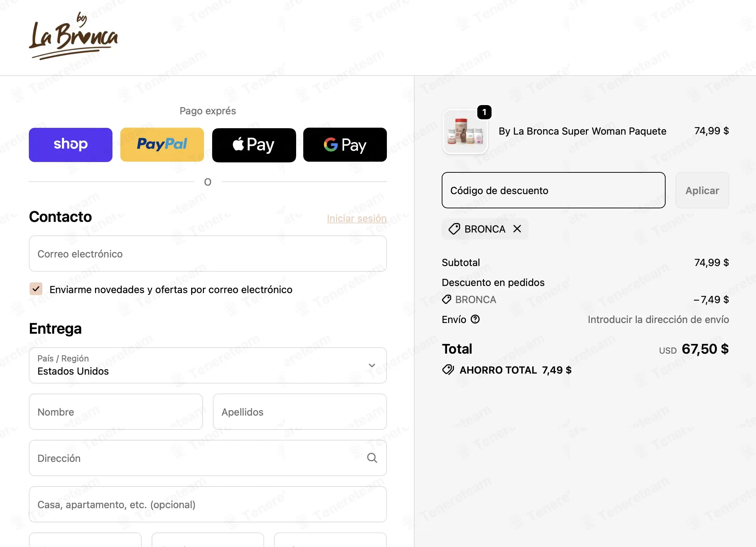
Task: Open the País / Región dropdown
Action: pyautogui.click(x=208, y=365)
